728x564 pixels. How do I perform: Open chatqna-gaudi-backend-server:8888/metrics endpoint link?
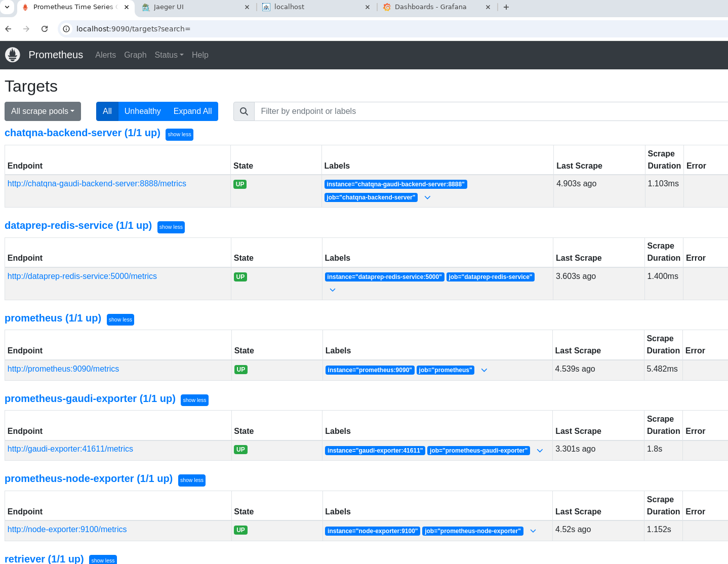click(x=97, y=184)
